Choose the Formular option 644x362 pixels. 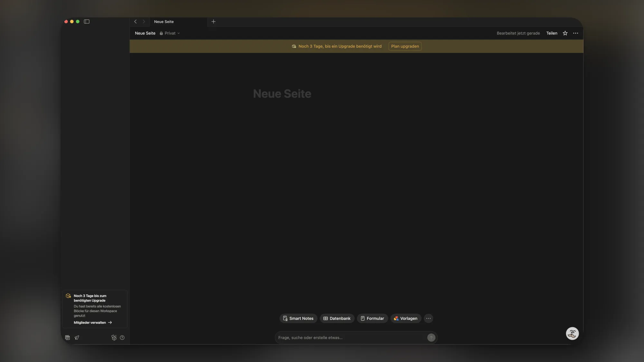[372, 318]
